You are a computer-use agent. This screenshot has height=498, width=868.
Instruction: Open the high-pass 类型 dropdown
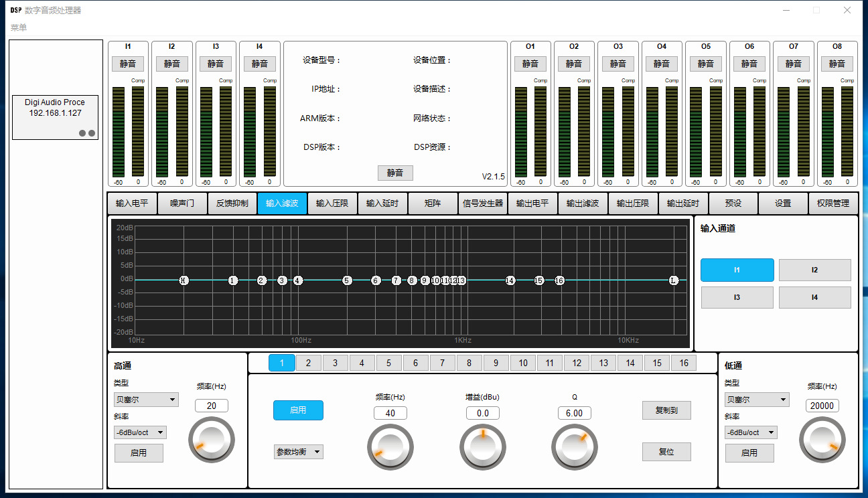146,400
